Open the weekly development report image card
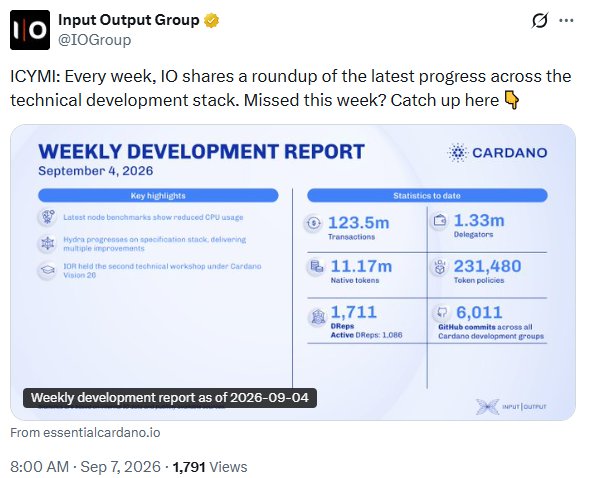 point(293,272)
